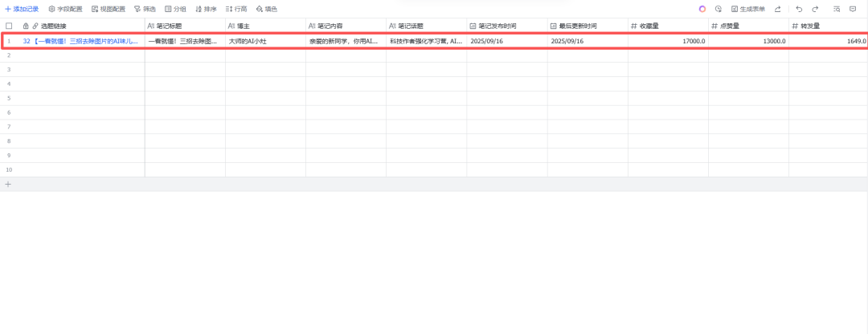
Task: Tick the select-all checkbox in header
Action: click(9, 26)
